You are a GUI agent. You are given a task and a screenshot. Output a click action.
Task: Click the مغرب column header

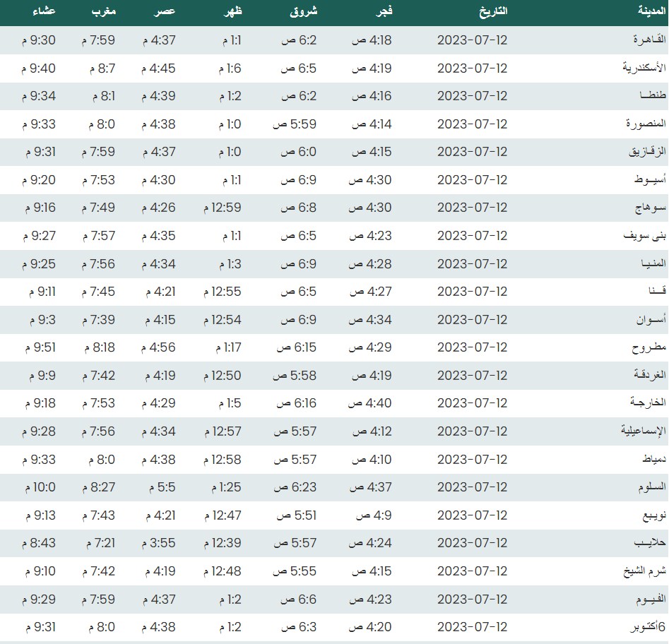coord(104,12)
